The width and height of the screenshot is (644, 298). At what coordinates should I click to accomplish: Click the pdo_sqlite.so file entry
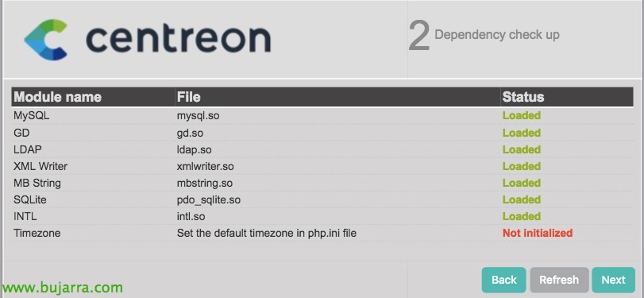tap(209, 200)
